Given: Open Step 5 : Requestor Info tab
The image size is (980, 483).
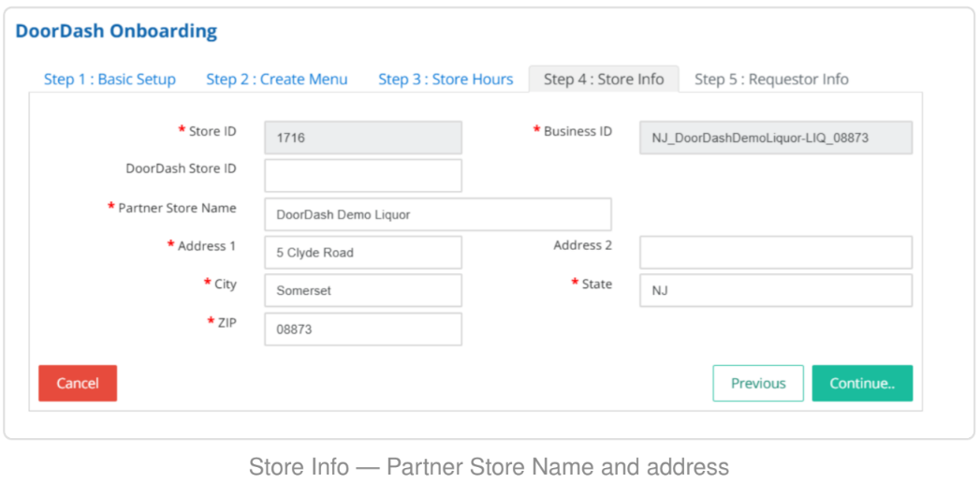Looking at the screenshot, I should (772, 80).
